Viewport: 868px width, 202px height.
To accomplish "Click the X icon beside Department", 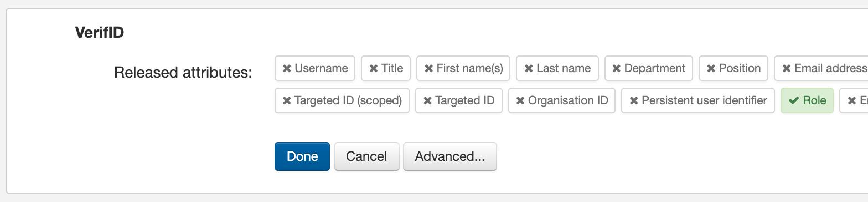I will click(617, 68).
